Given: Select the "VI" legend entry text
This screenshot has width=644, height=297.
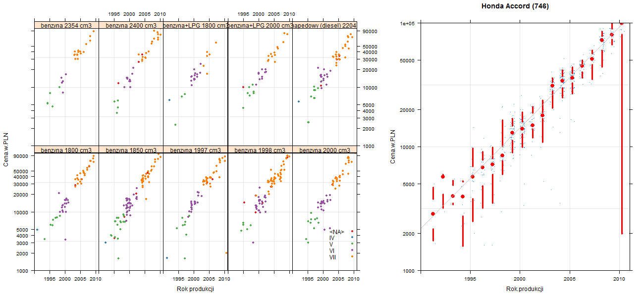Looking at the screenshot, I should [x=332, y=251].
